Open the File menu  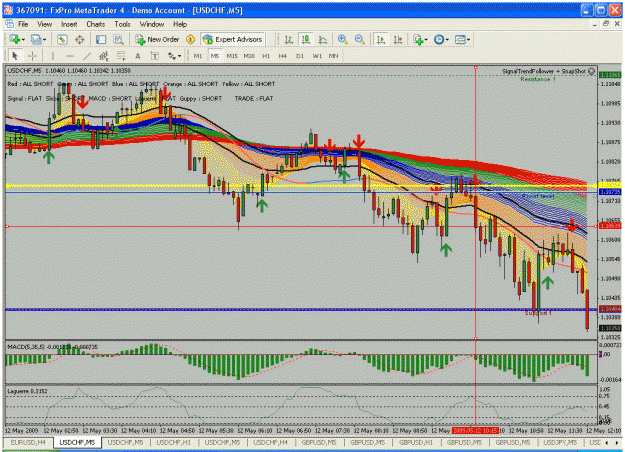23,24
